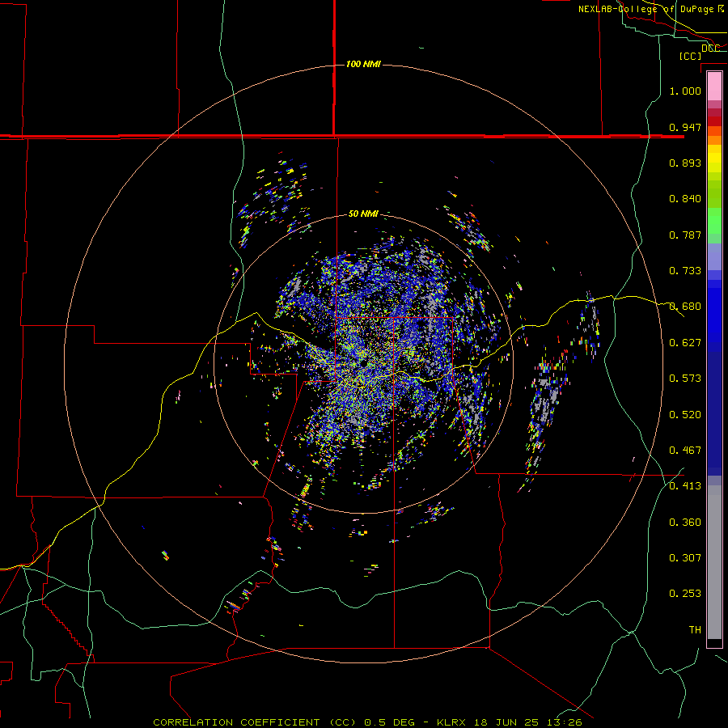This screenshot has height=728, width=728.
Task: Select the 0.840 legend value
Action: point(685,199)
